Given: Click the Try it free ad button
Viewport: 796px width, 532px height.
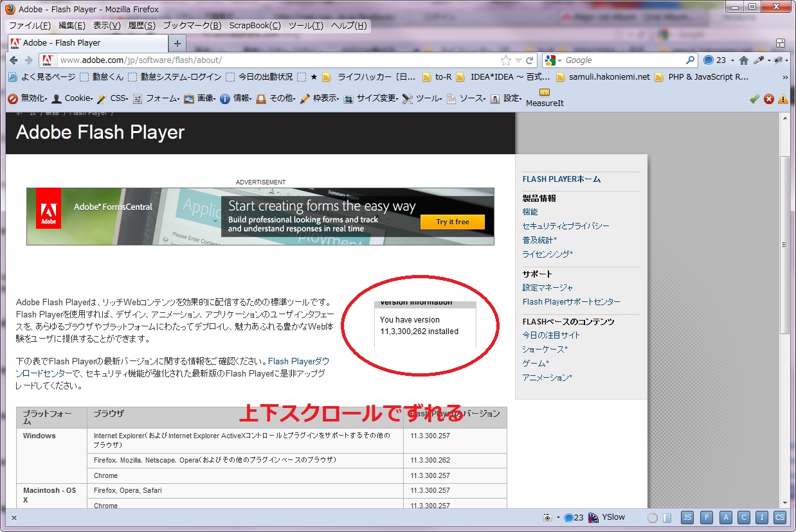Looking at the screenshot, I should (x=453, y=222).
